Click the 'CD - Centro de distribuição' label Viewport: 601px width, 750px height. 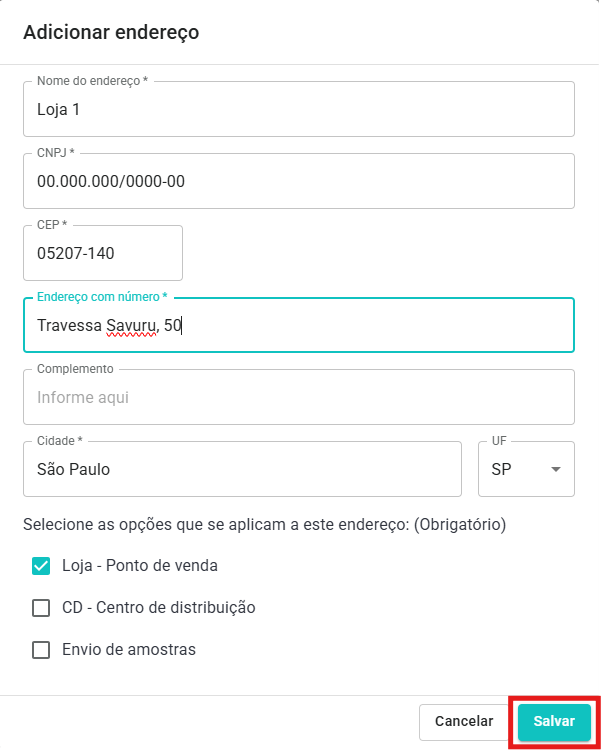pos(159,608)
